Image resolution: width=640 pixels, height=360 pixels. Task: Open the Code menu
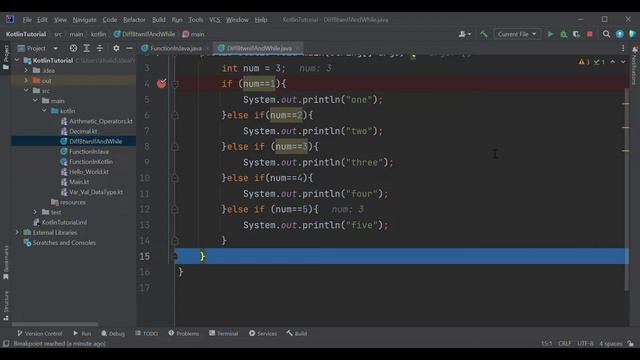[109, 20]
